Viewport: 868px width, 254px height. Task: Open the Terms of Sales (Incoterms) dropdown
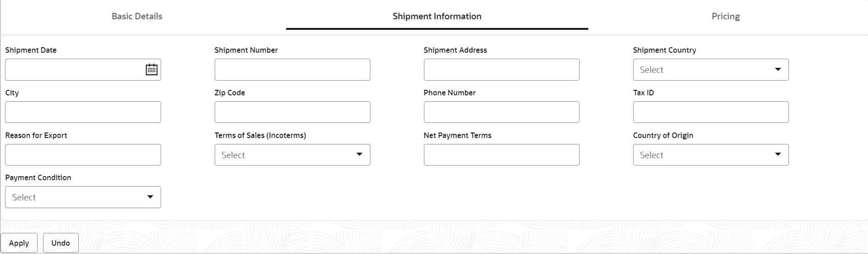292,155
